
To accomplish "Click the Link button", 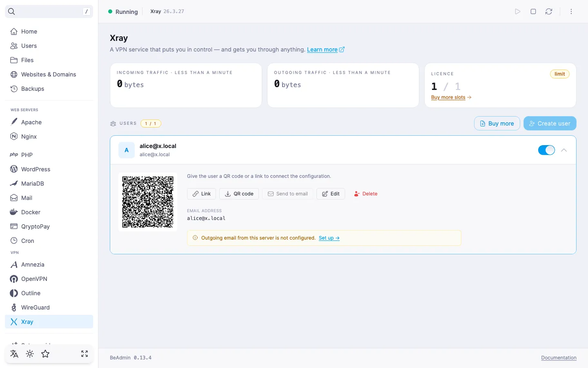I will pos(202,194).
